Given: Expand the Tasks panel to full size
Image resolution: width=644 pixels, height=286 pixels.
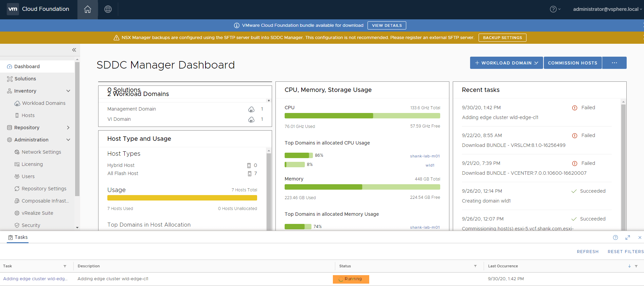Looking at the screenshot, I should (628, 237).
